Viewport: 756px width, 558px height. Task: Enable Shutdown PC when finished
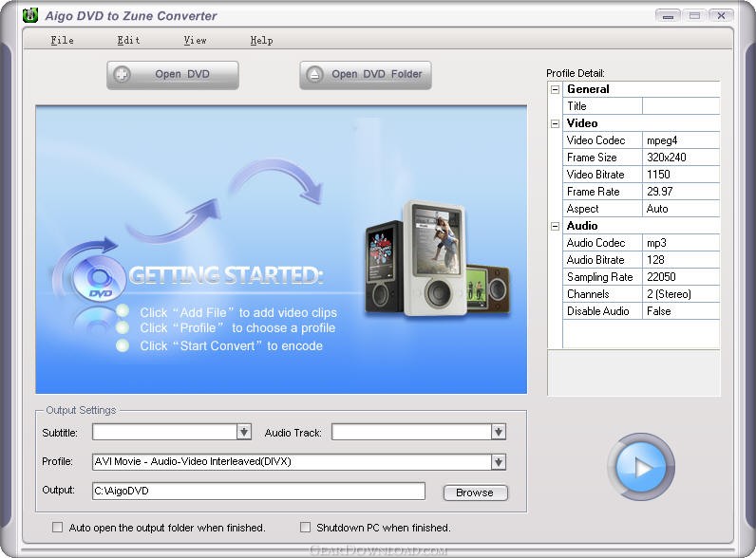coord(305,528)
